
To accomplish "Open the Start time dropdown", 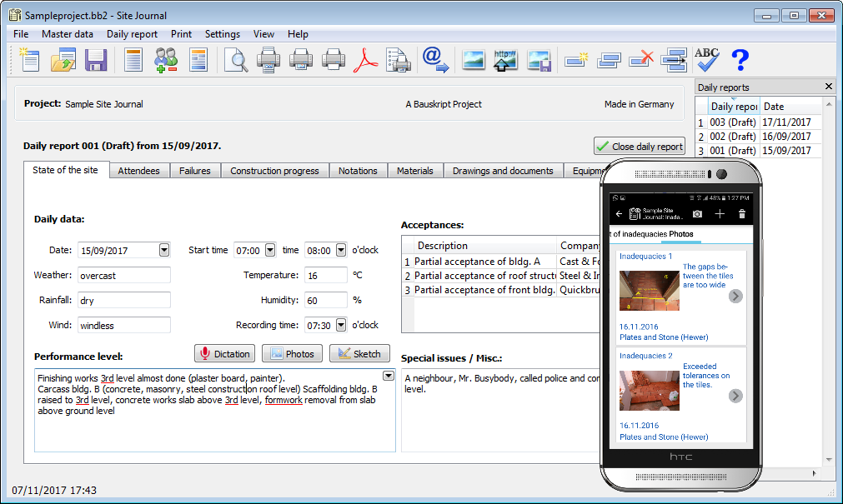I will click(x=270, y=250).
